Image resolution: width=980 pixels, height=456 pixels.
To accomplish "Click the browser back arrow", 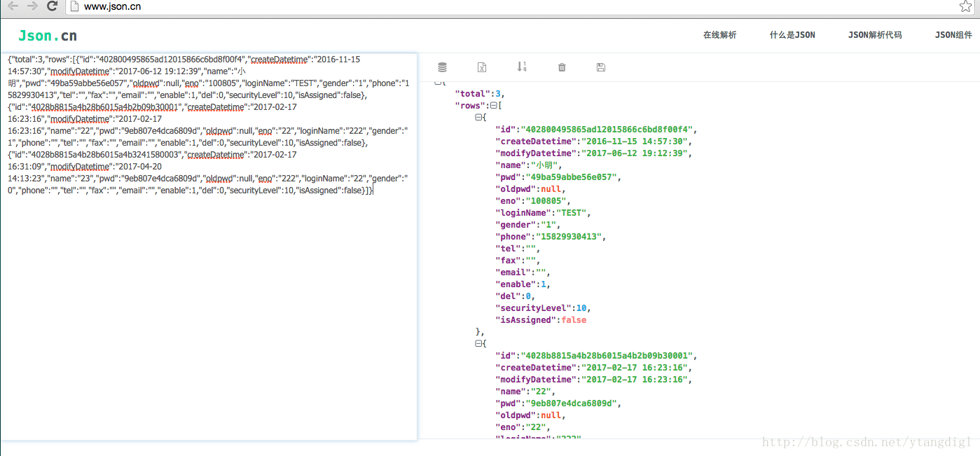I will (13, 6).
